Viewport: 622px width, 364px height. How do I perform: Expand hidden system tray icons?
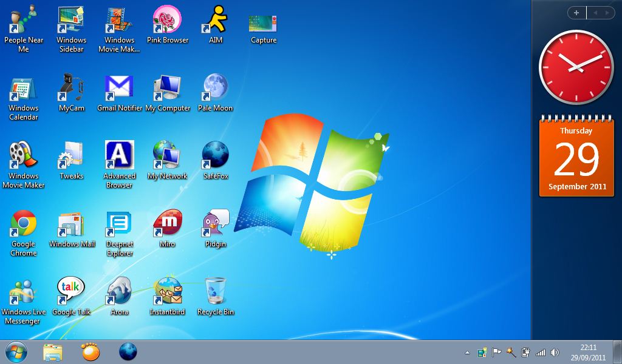468,352
